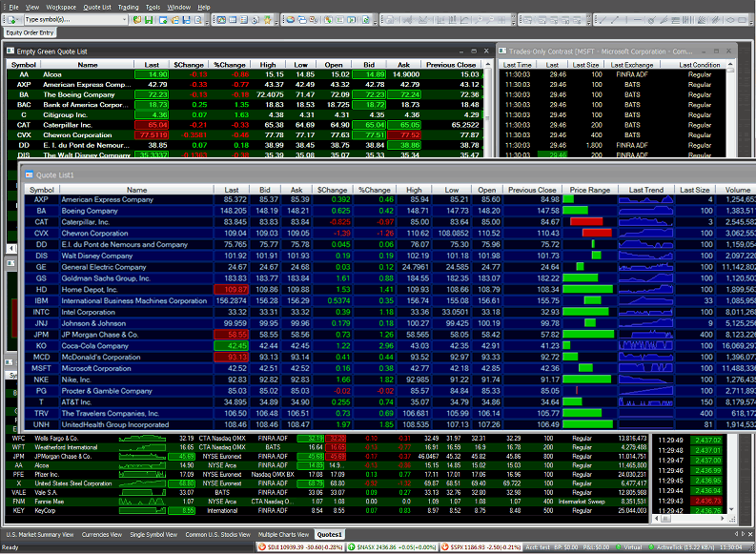This screenshot has width=756, height=554.
Task: Click the new document icon at toolbar start
Action: coord(11,20)
